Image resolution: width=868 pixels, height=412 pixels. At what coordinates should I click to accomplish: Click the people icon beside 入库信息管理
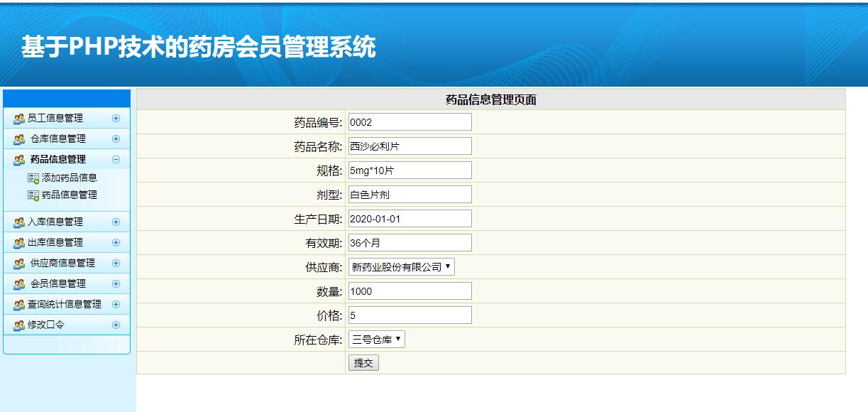pos(19,222)
